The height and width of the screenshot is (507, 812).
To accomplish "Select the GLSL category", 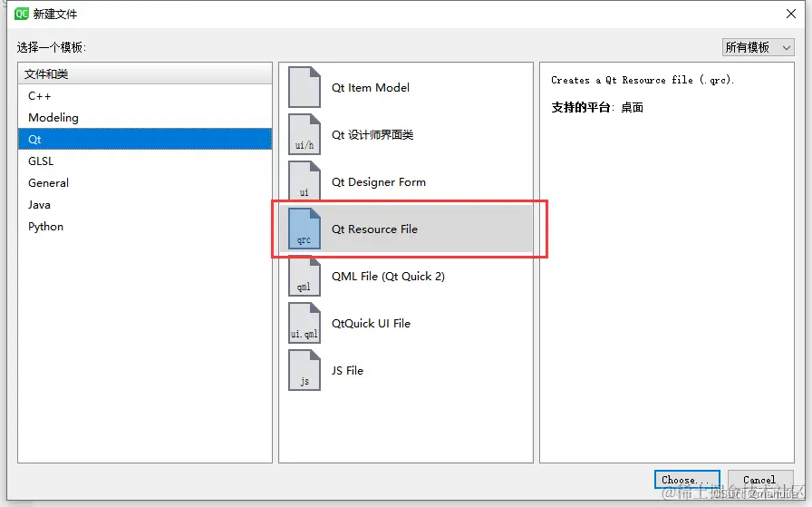I will 145,161.
